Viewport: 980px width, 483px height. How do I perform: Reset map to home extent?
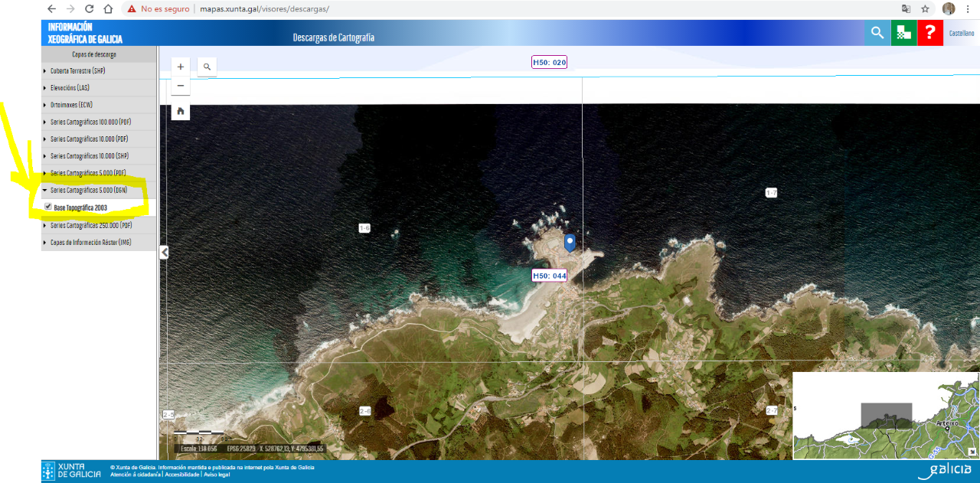pos(181,111)
